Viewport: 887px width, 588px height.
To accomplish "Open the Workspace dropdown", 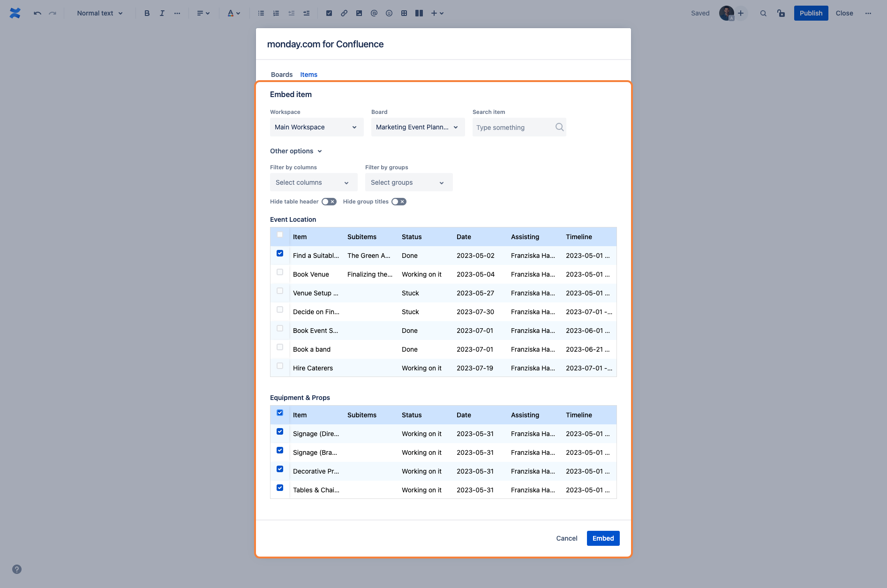I will coord(316,127).
